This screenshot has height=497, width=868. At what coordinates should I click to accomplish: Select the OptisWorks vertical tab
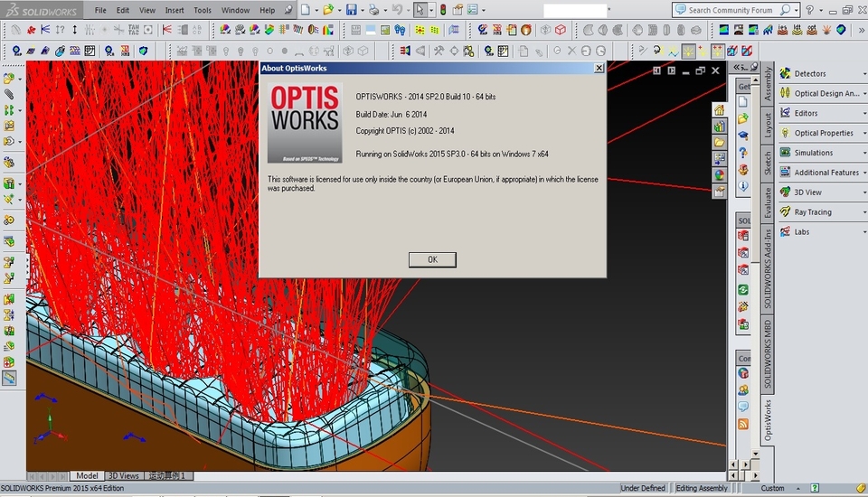coord(768,420)
